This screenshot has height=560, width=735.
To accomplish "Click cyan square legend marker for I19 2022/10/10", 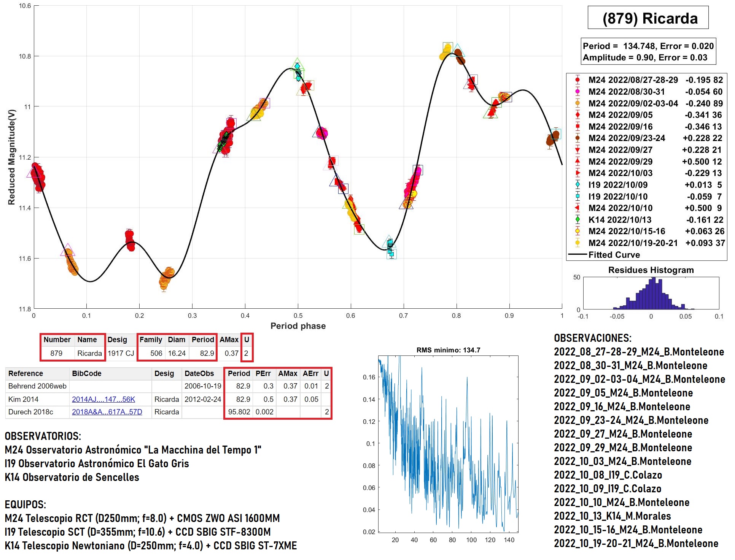I will click(x=577, y=197).
